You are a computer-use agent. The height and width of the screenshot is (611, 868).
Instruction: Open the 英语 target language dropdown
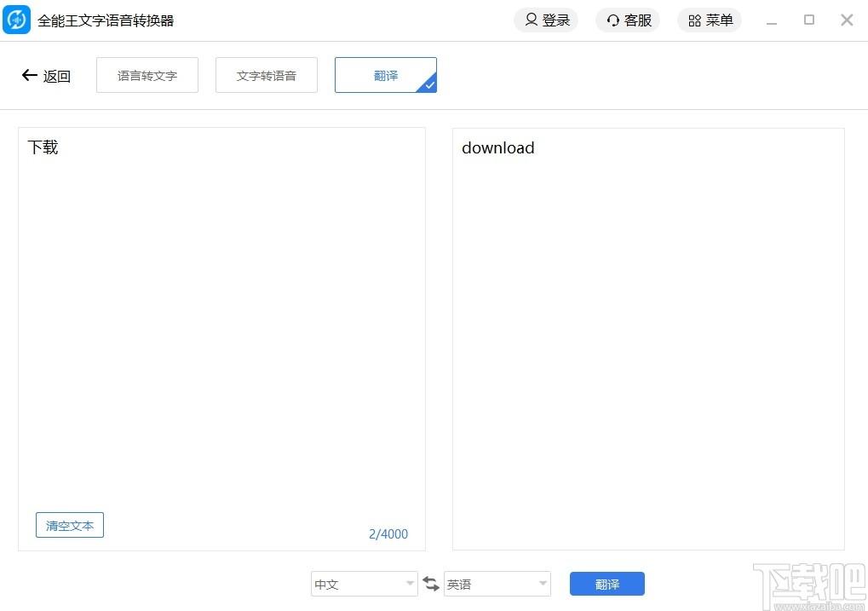click(497, 584)
